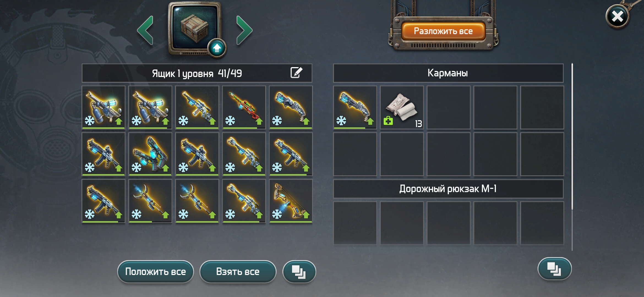Click the inventory vertical scrollbar

pos(572,157)
